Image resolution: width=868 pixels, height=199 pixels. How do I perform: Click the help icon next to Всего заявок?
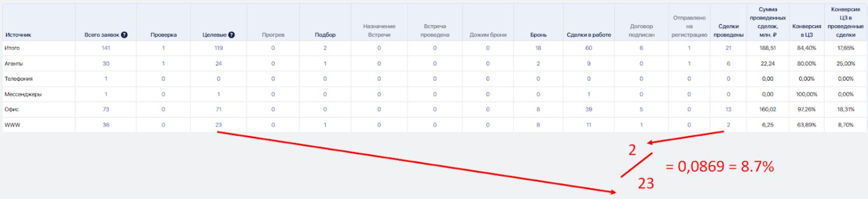coord(124,35)
